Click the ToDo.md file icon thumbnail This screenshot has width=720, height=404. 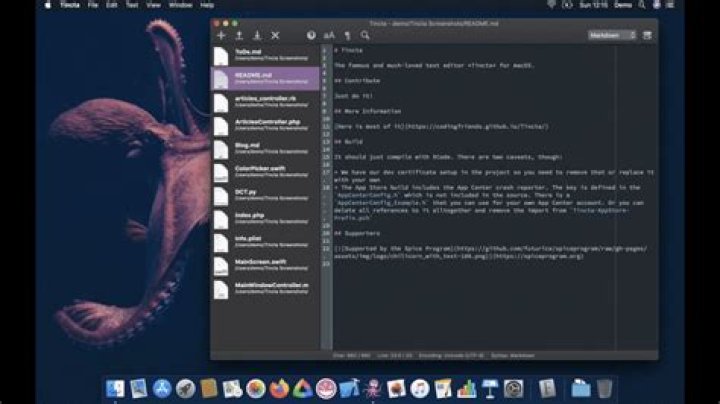(221, 56)
